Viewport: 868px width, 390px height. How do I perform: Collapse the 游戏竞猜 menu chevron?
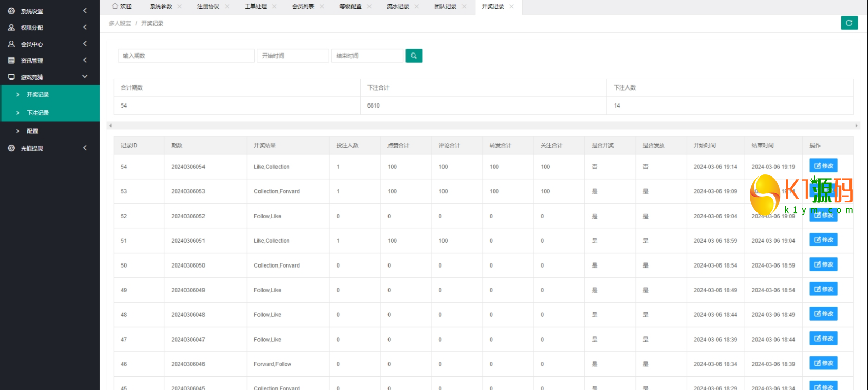pyautogui.click(x=85, y=77)
